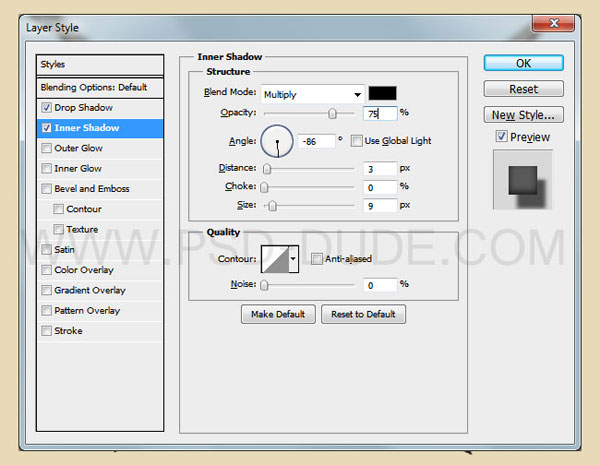The image size is (600, 465).
Task: Click the Opacity value field
Action: click(380, 113)
